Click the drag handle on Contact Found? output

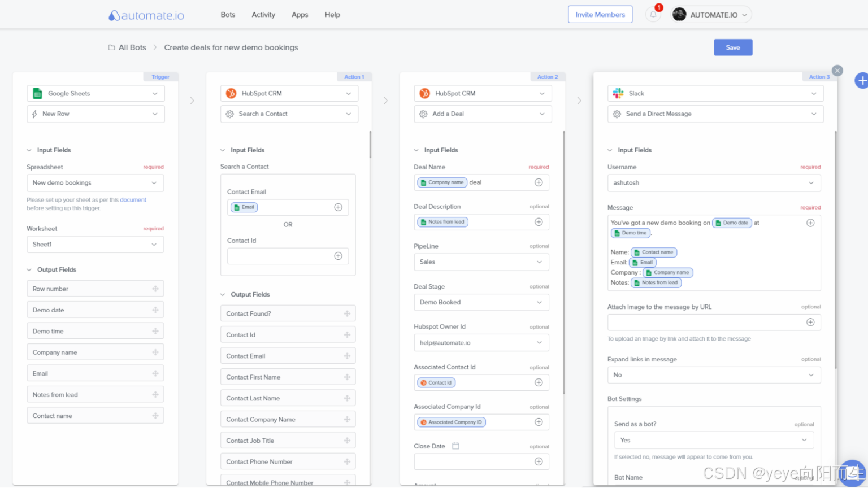click(x=347, y=313)
